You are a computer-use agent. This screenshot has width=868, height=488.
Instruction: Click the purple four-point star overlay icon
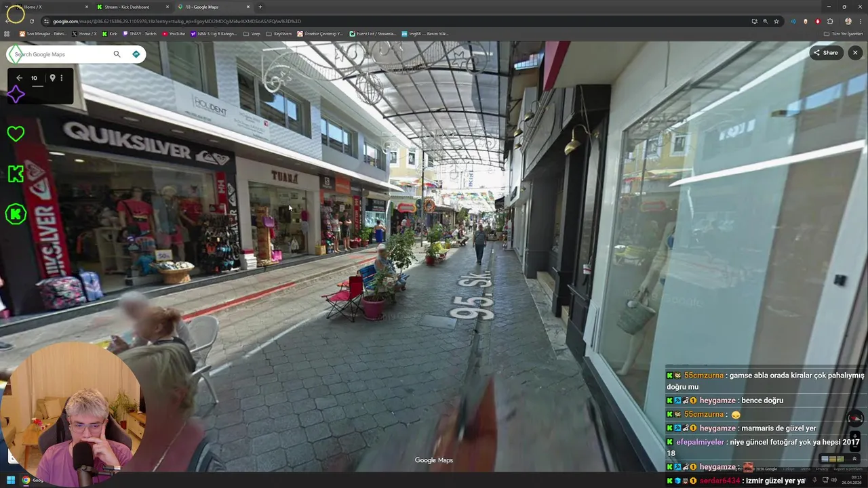pyautogui.click(x=16, y=95)
